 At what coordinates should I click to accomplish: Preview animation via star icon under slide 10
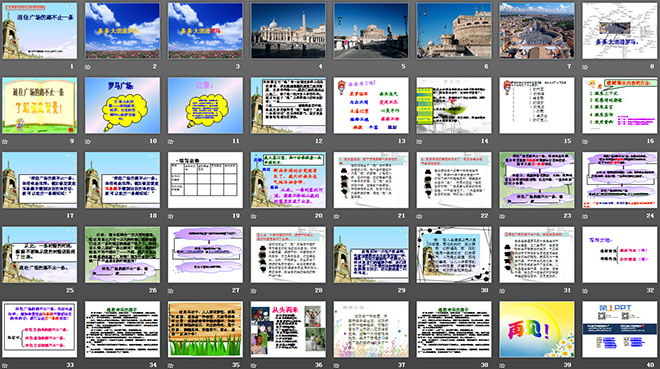[x=88, y=141]
